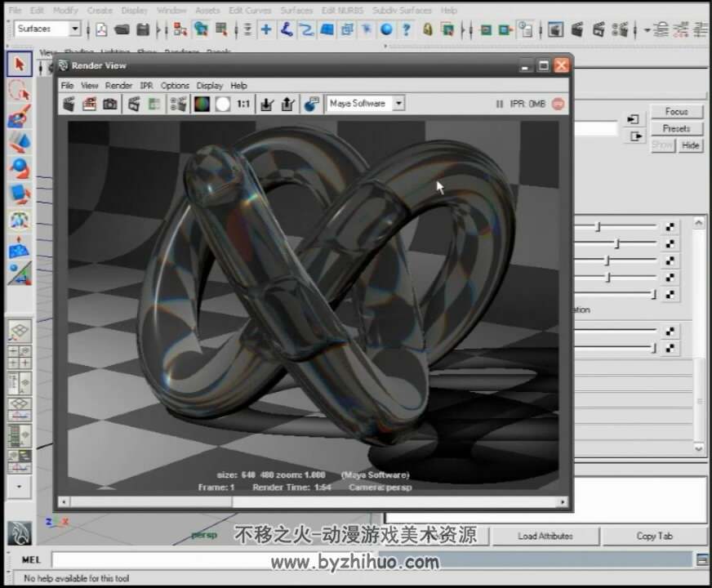Click the topmost checker map button beside sliders

pyautogui.click(x=670, y=226)
